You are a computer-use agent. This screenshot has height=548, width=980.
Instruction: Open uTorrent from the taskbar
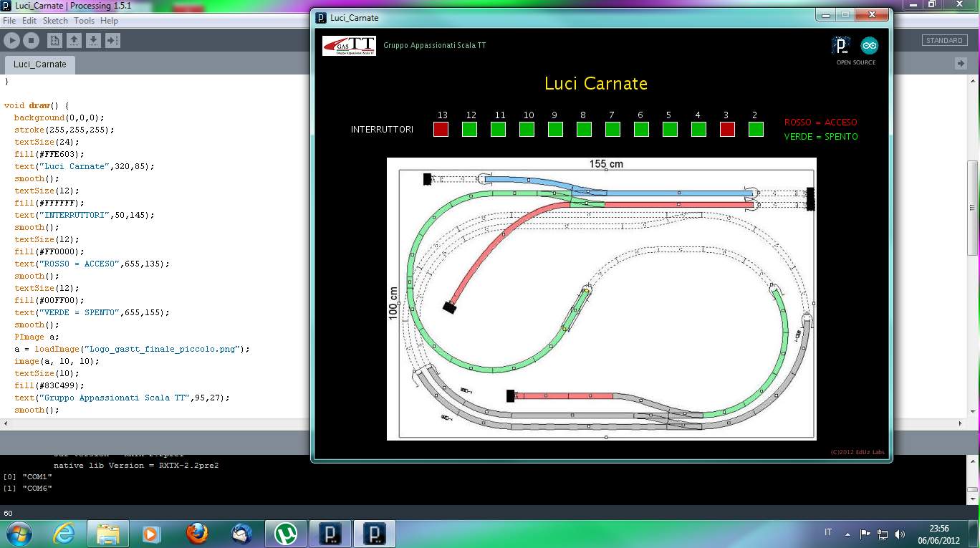286,534
